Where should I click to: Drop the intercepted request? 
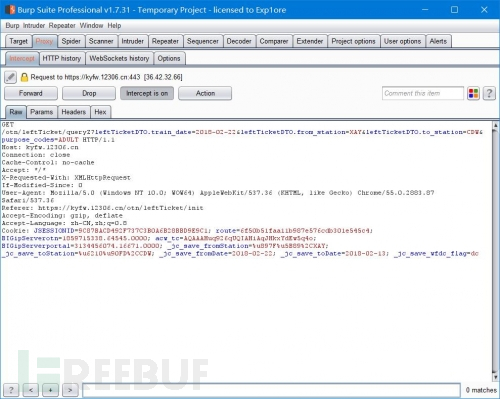click(x=89, y=93)
